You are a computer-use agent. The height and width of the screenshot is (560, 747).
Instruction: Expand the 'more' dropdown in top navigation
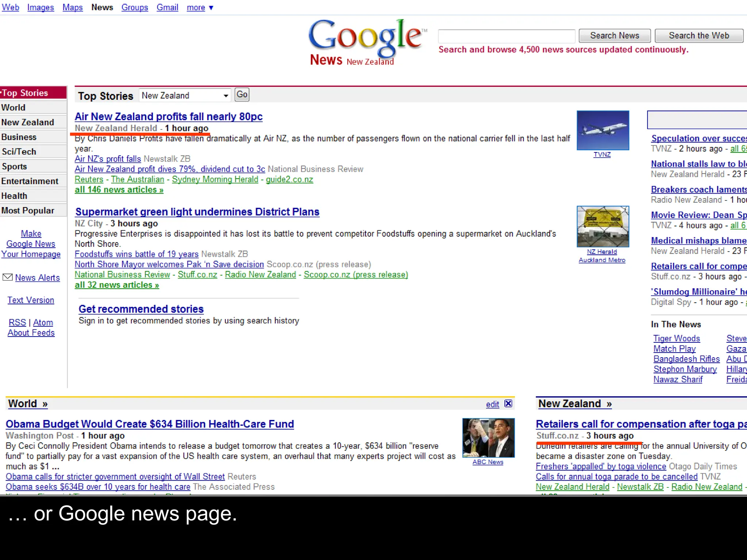coord(200,7)
